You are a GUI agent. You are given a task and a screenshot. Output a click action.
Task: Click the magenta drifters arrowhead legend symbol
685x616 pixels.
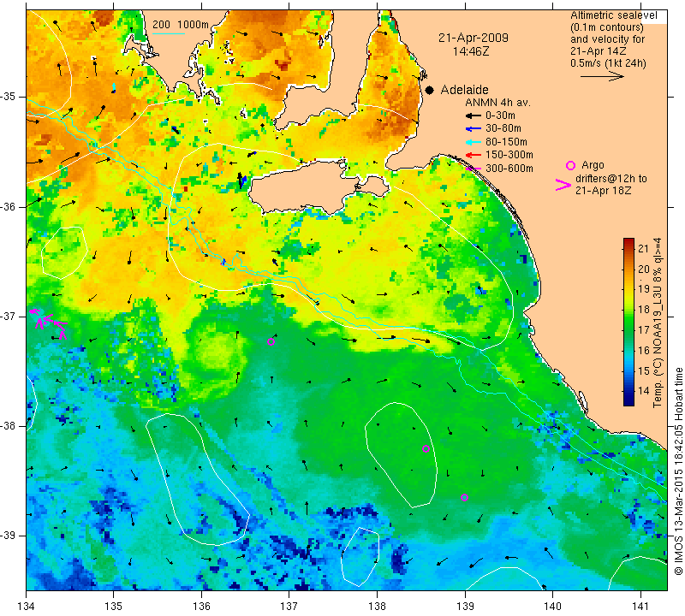563,185
